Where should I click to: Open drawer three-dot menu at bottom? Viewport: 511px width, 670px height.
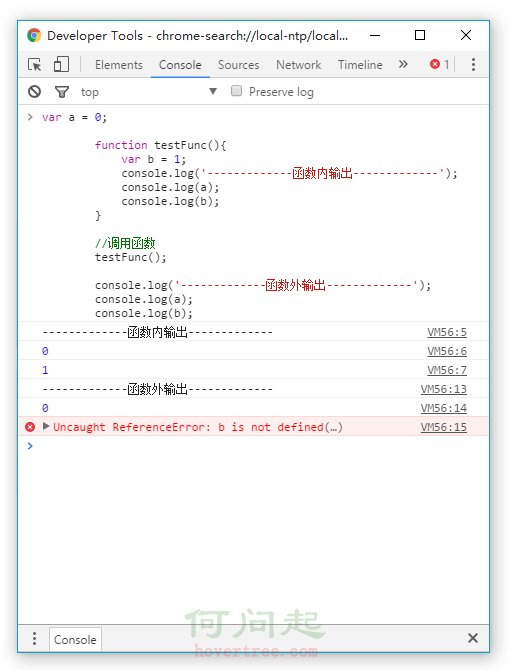pos(35,638)
